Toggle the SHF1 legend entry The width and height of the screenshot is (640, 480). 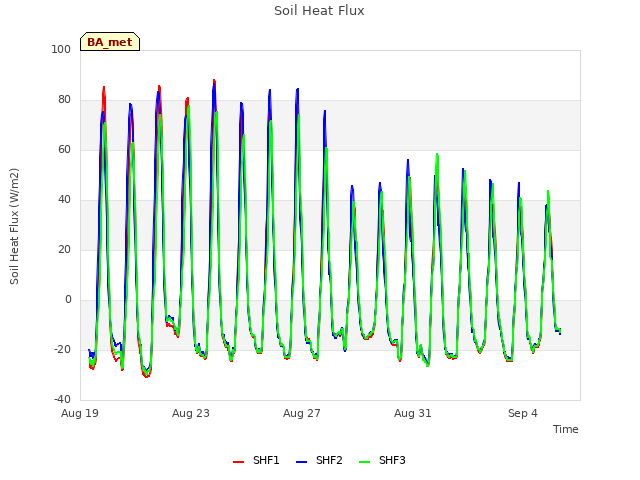256,460
